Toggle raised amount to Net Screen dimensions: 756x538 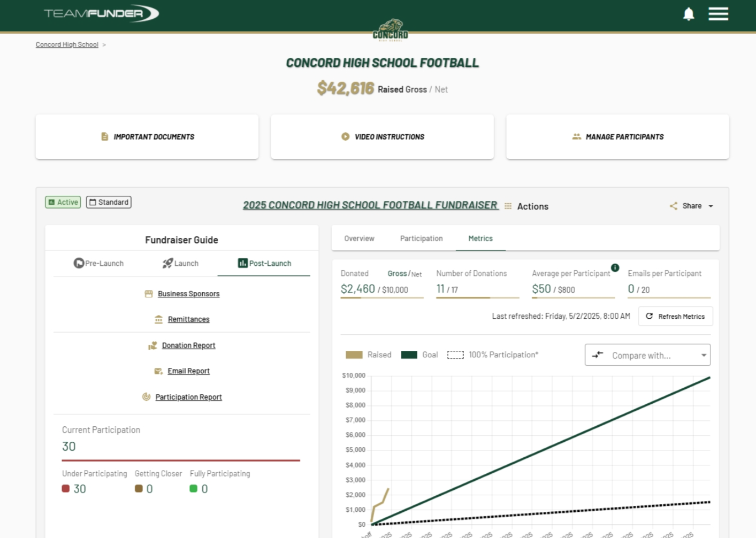pos(441,90)
